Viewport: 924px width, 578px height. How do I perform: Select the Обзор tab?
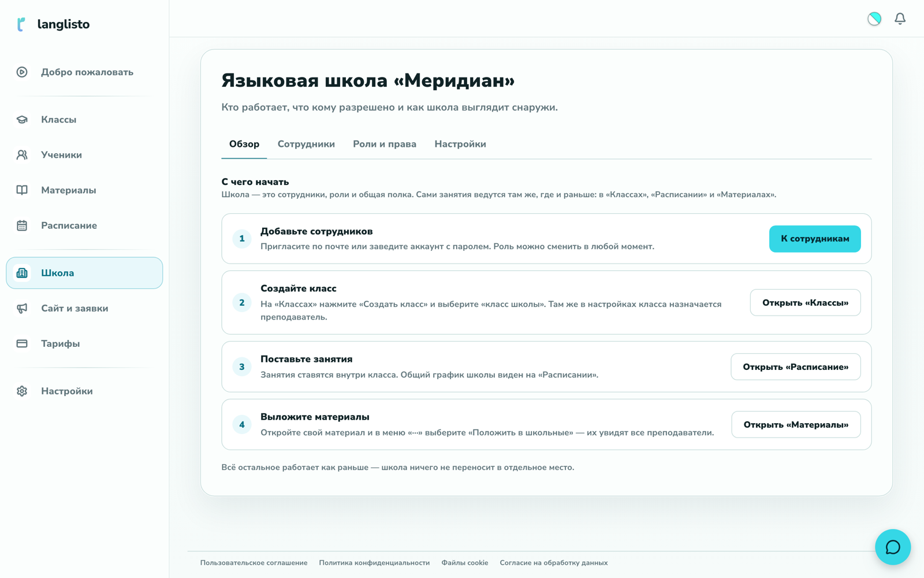click(244, 144)
